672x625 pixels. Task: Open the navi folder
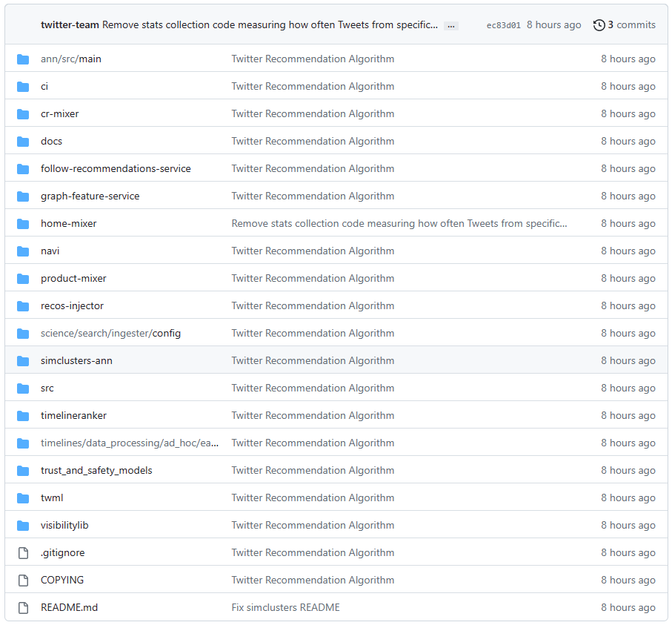[x=50, y=251]
